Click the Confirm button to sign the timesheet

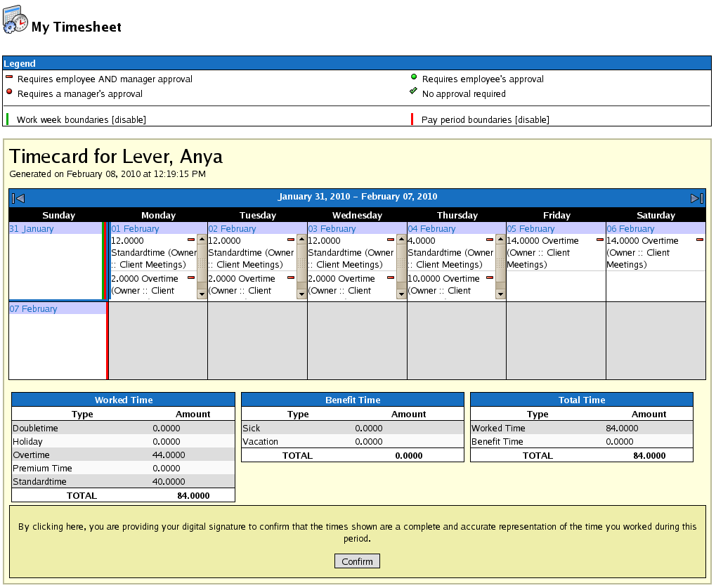[357, 561]
